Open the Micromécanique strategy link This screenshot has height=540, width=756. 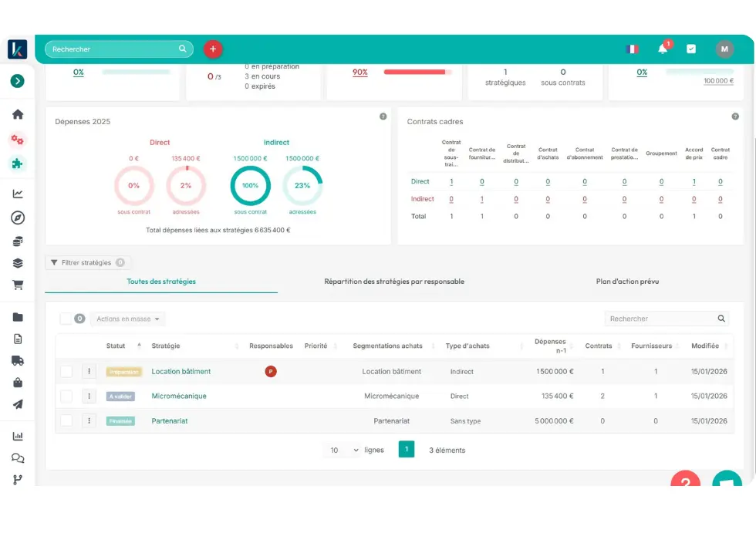click(x=179, y=397)
